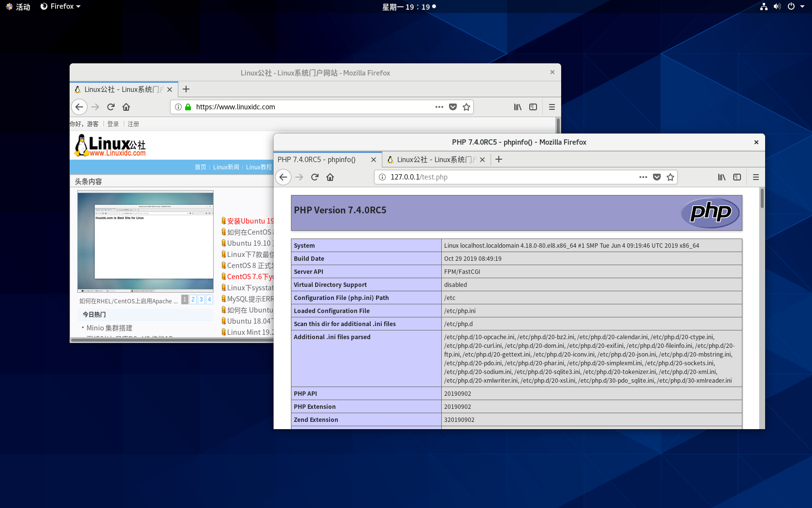The width and height of the screenshot is (812, 508).
Task: Select slide 3 in the headline carousel pager
Action: [201, 299]
